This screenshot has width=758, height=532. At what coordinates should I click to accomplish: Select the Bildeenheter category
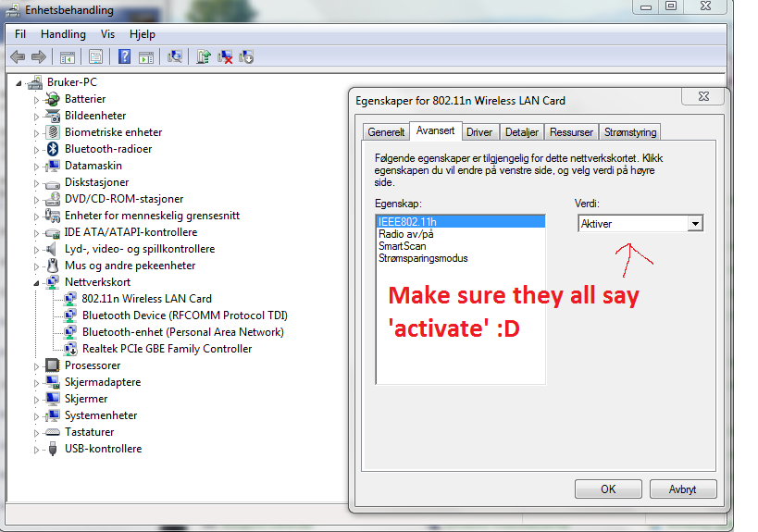pyautogui.click(x=95, y=116)
